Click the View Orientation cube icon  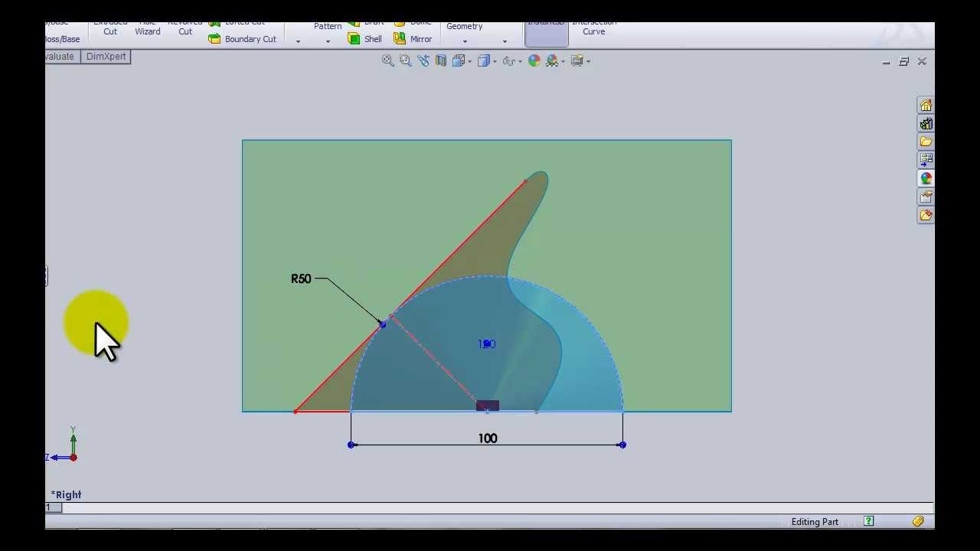tap(459, 61)
